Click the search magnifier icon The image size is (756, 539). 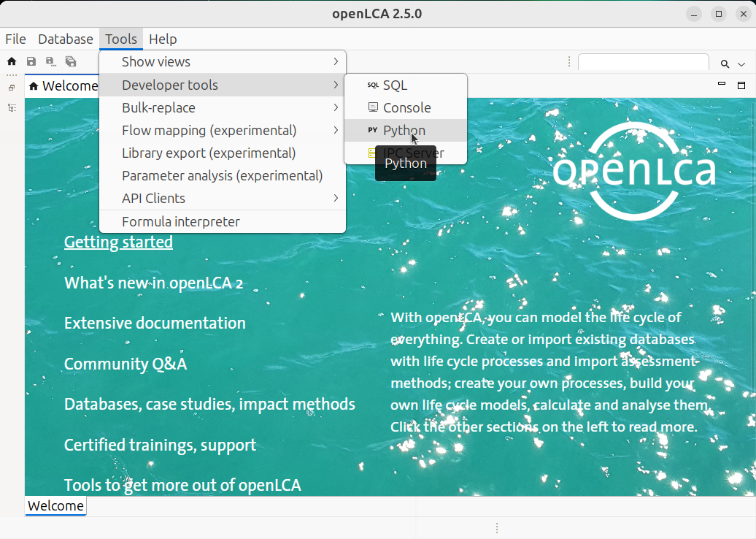tap(725, 64)
